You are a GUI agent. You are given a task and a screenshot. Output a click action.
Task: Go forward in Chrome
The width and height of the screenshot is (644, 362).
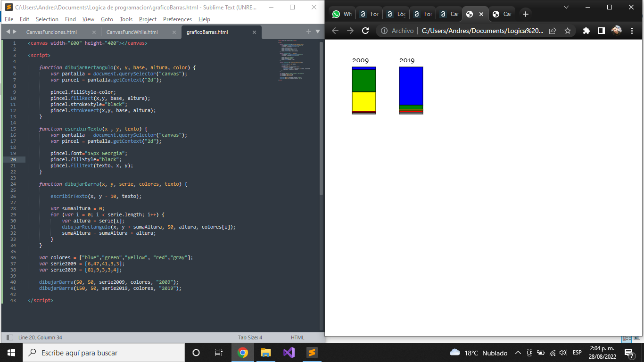coord(350,31)
